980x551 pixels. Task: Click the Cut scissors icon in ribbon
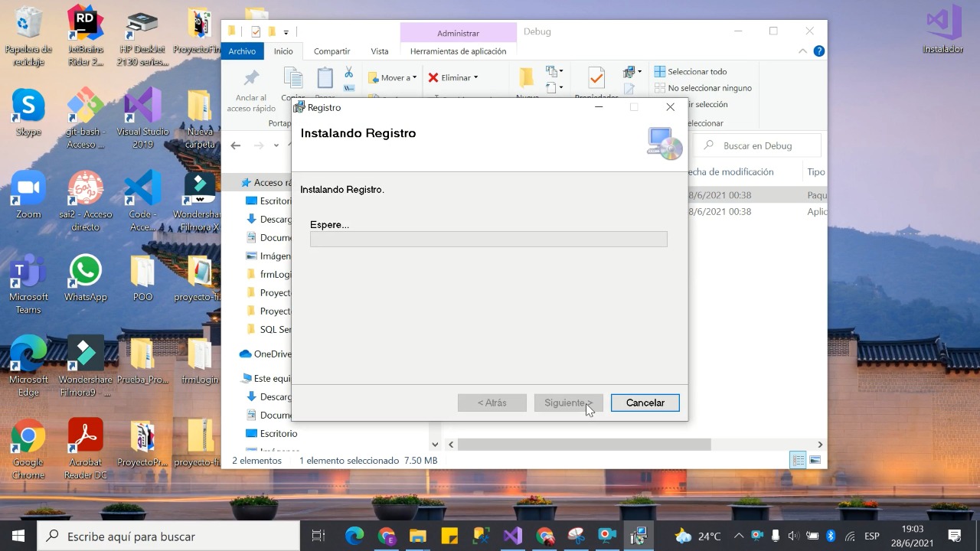tap(348, 72)
